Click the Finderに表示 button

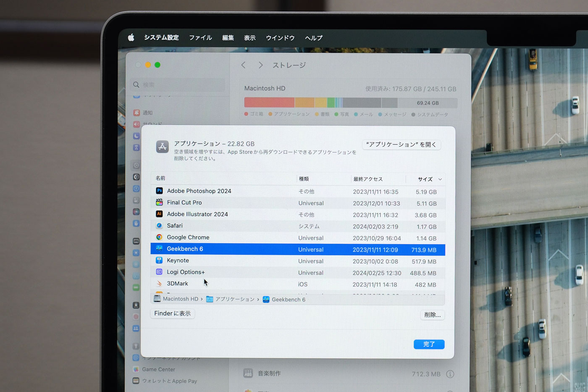point(173,313)
